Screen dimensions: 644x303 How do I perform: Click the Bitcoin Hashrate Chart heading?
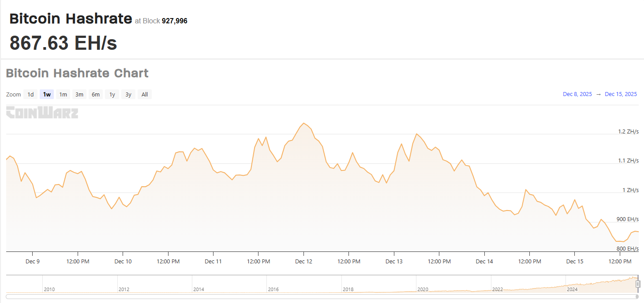[x=77, y=73]
